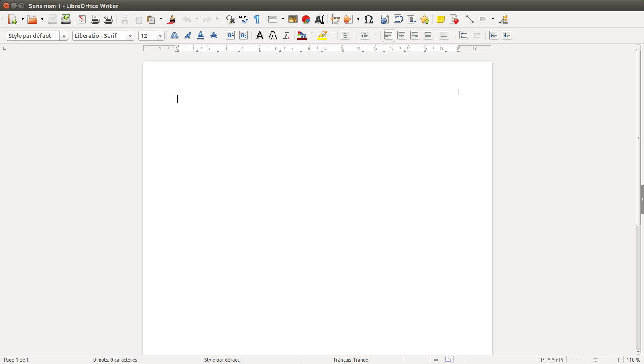
Task: Click the basic shapes rectangle icon
Action: point(483,19)
